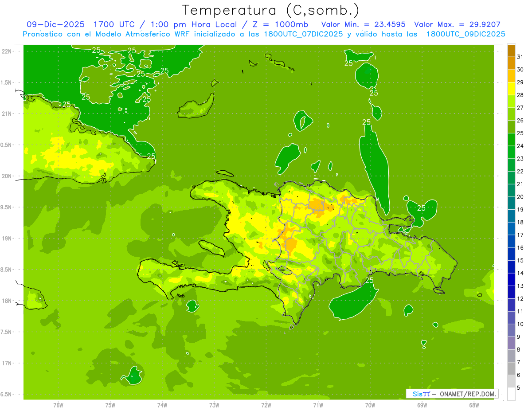
Task: Click the green swatch between 24 and 25
Action: tap(511, 139)
